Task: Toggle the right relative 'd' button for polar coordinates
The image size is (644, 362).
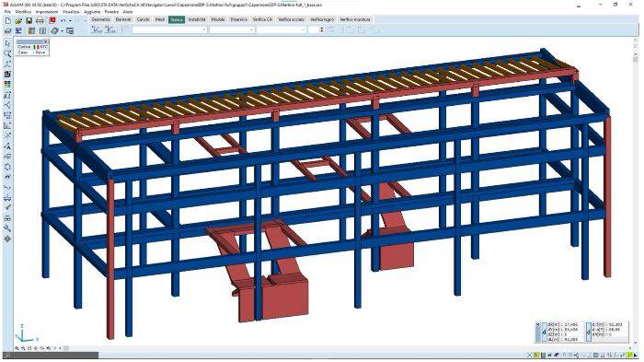Action: pyautogui.click(x=589, y=332)
